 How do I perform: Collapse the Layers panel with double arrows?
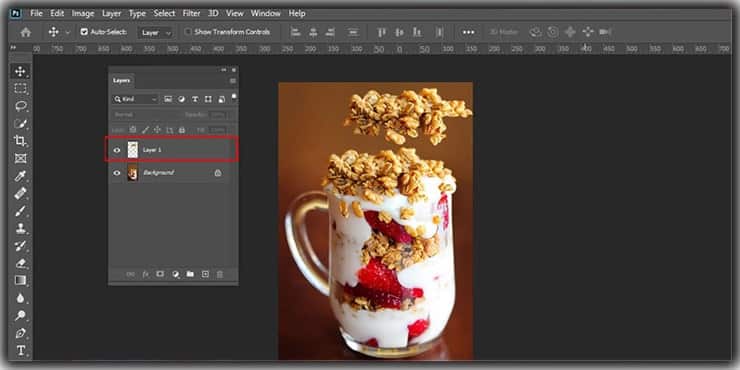point(224,69)
